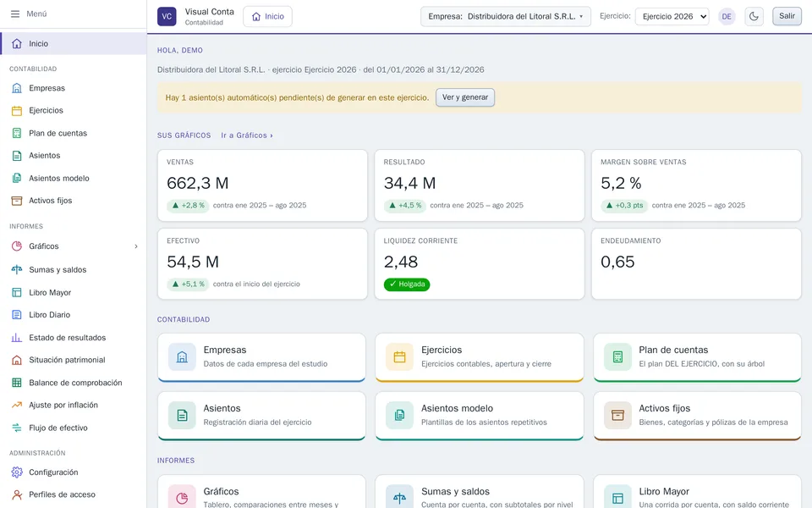Click the +4,5 % badge in Resultado

click(404, 205)
